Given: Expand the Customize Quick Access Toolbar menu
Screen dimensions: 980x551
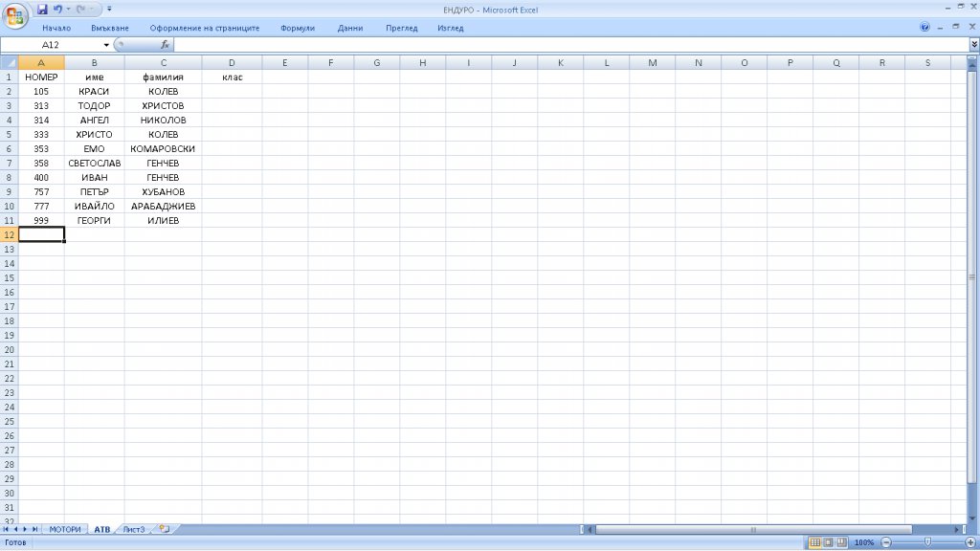Looking at the screenshot, I should pos(109,9).
